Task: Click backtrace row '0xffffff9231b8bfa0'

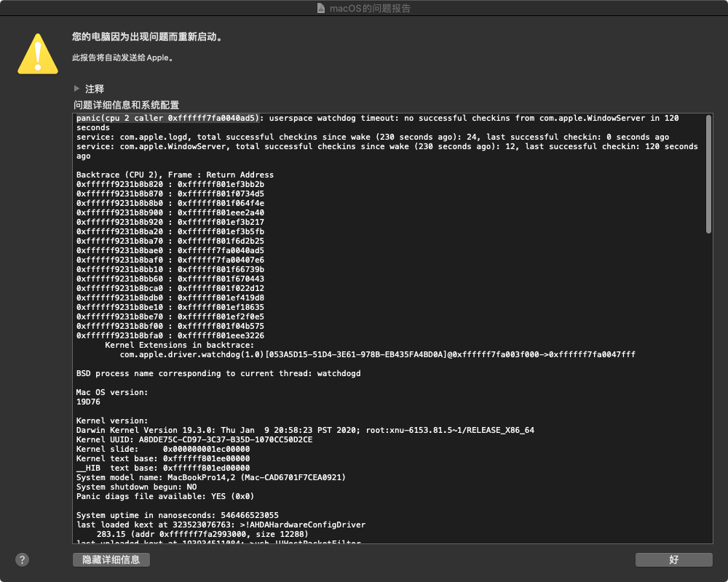Action: (x=170, y=335)
